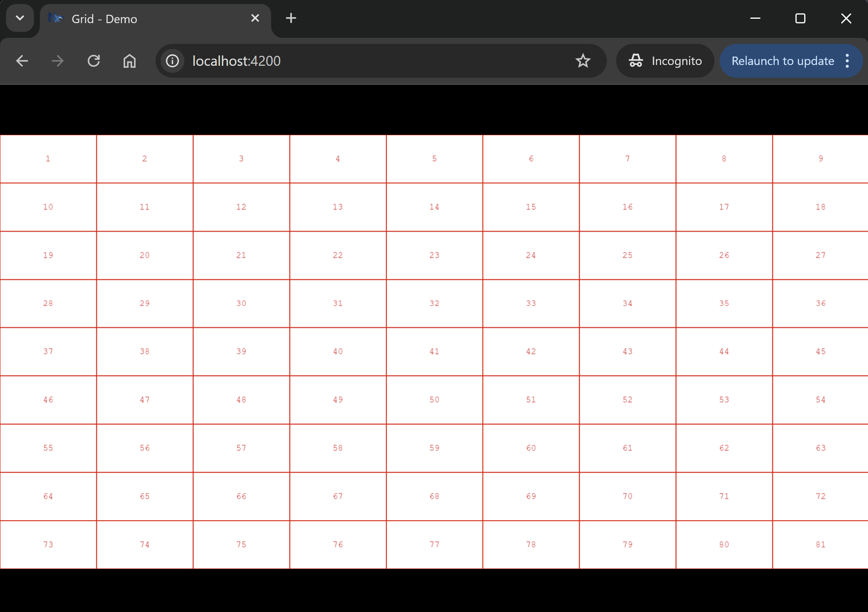Click Relaunch to update button
This screenshot has height=612, width=868.
(783, 61)
